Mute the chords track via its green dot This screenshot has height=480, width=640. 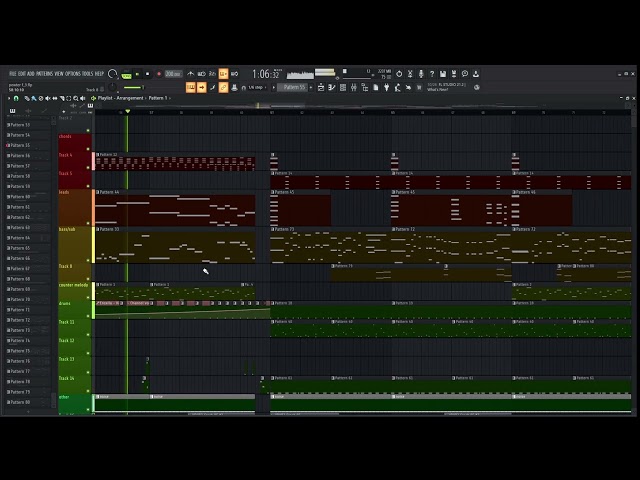pos(88,149)
